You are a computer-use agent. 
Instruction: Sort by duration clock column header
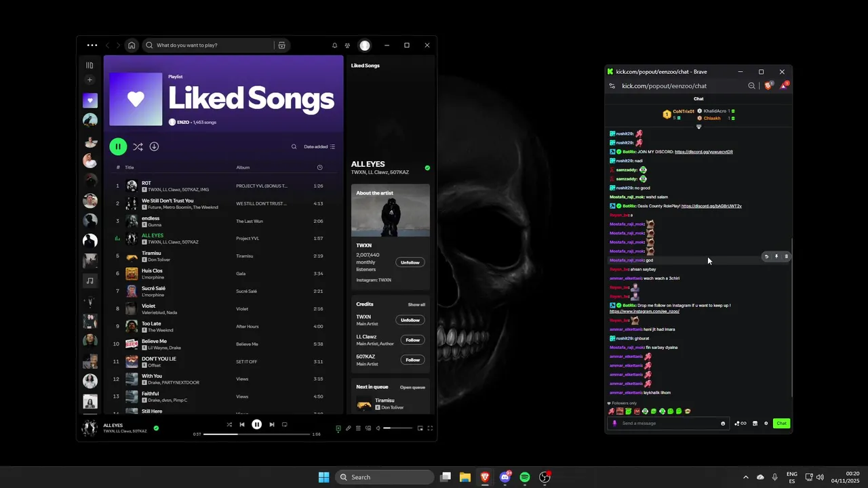click(319, 167)
